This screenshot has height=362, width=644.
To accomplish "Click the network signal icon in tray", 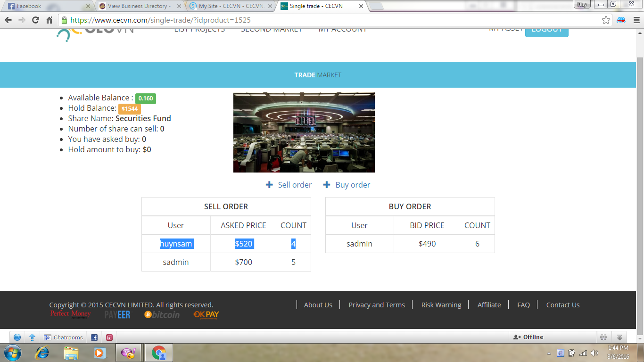I will [x=583, y=353].
